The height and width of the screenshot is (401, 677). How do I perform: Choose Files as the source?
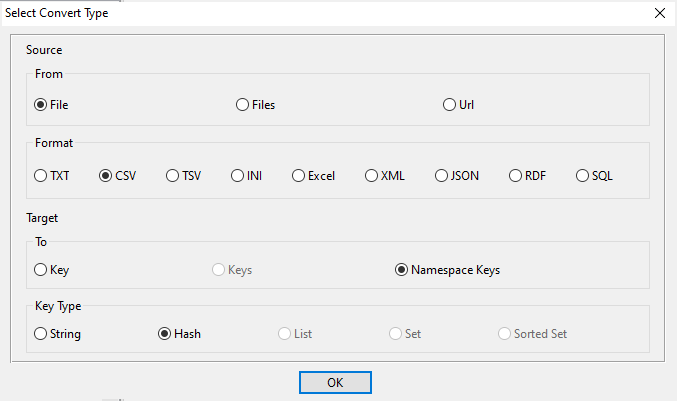pos(243,105)
